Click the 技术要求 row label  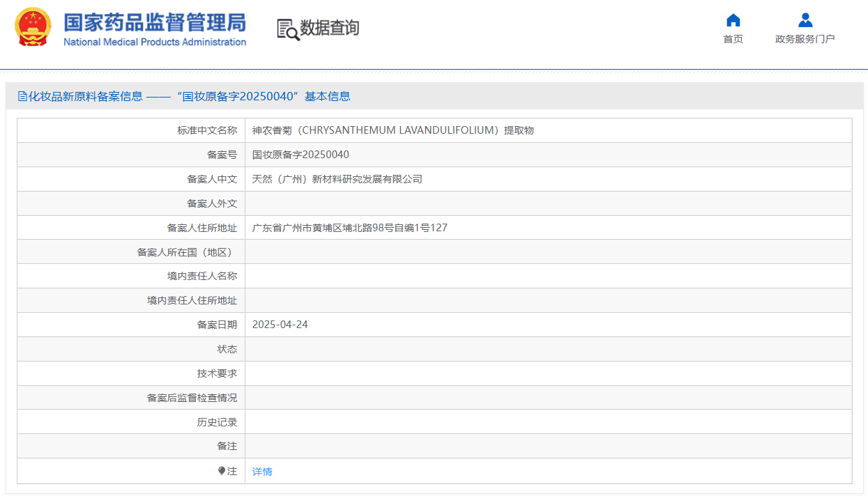click(217, 373)
